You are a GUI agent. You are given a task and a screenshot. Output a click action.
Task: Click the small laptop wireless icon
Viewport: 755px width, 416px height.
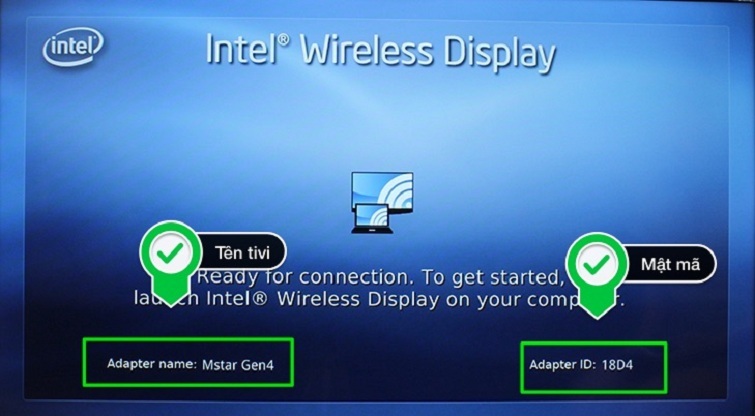click(x=372, y=219)
